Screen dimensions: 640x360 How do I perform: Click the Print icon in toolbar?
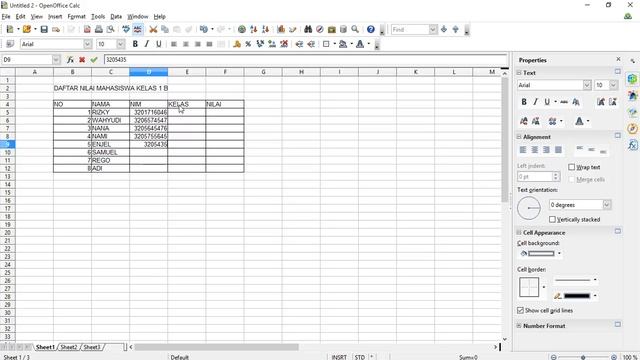[99, 29]
